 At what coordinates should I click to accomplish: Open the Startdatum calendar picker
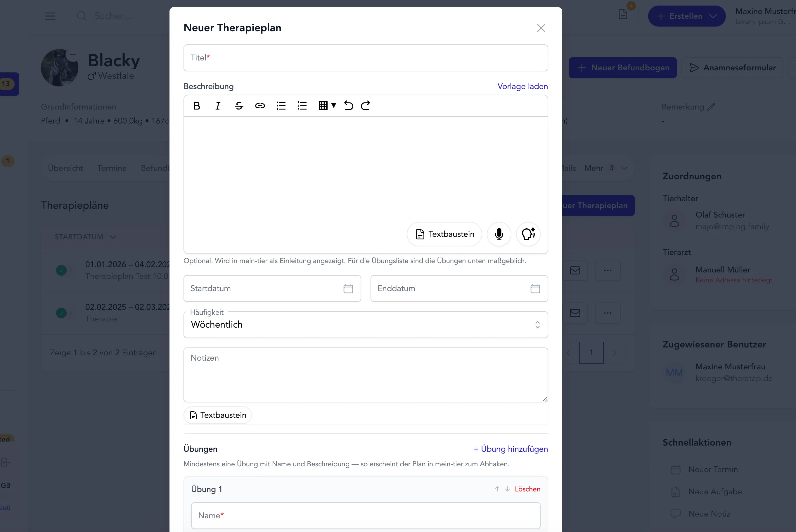click(x=348, y=289)
